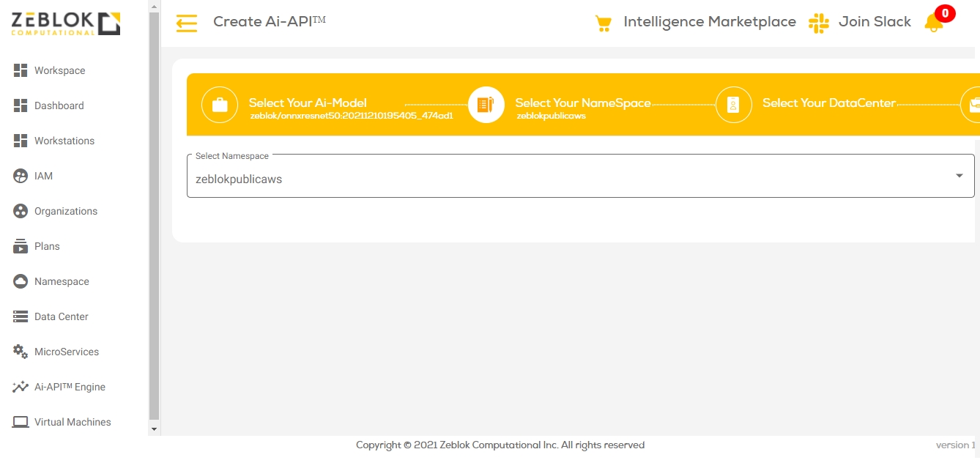Open the notification bell icon
This screenshot has height=460, width=980.
point(934,23)
